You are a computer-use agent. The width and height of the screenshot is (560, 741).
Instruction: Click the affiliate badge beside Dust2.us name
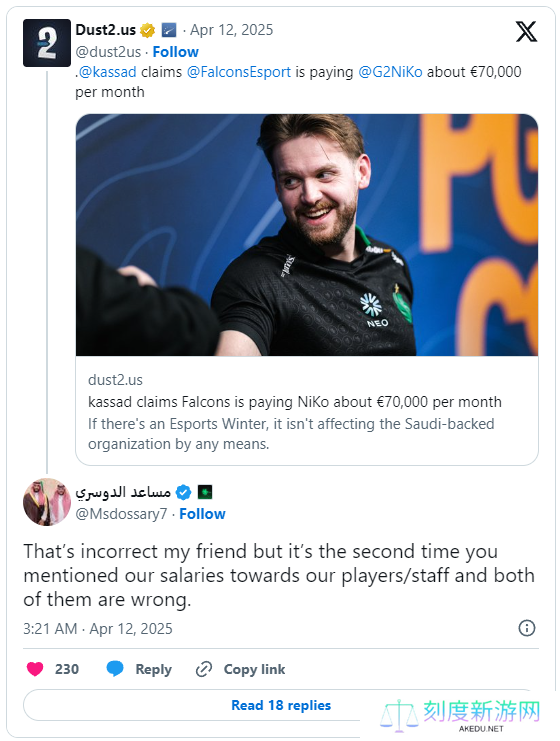coord(169,30)
